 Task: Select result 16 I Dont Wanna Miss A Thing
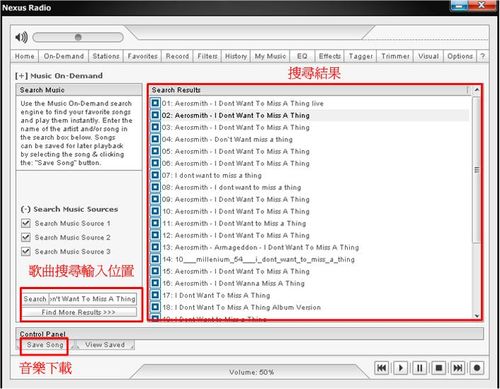tap(233, 283)
